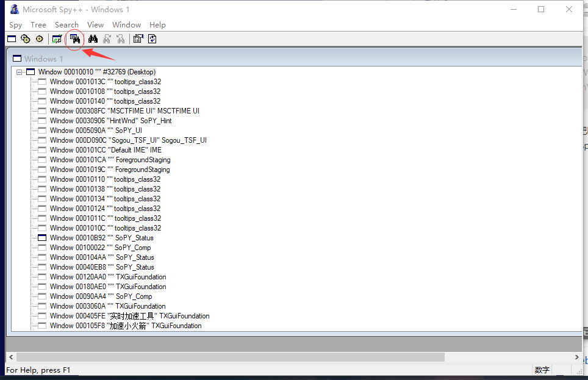Select Window 0005090A SoPY_UI row
This screenshot has height=380, width=588.
point(96,131)
